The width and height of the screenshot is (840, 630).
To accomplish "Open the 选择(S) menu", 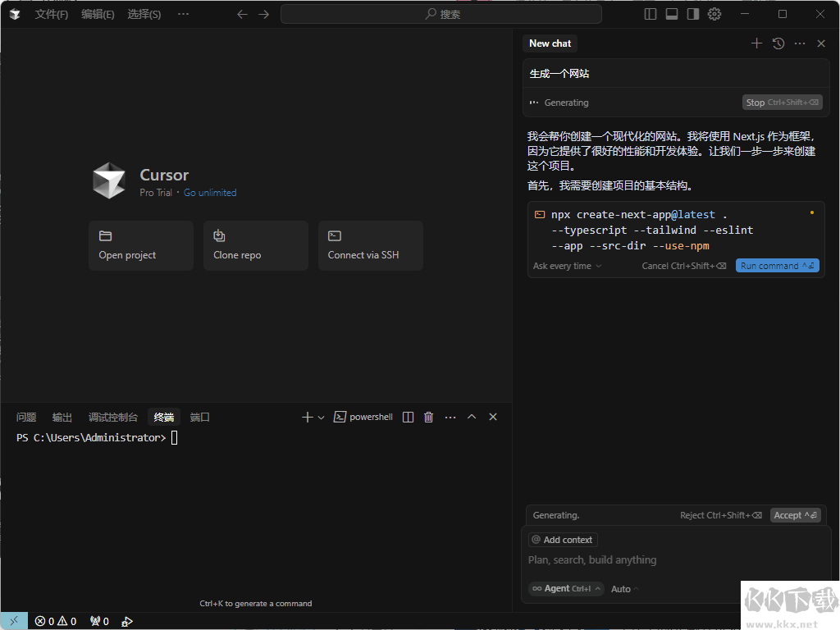I will pos(144,15).
